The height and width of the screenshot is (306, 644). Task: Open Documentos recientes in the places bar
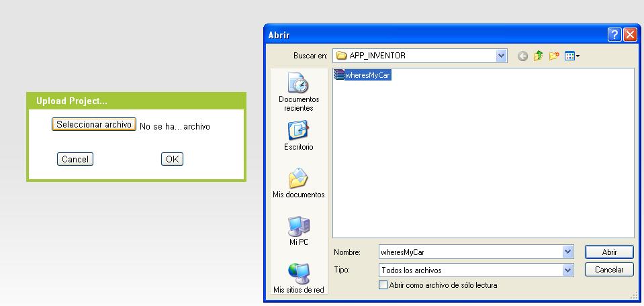coord(299,92)
